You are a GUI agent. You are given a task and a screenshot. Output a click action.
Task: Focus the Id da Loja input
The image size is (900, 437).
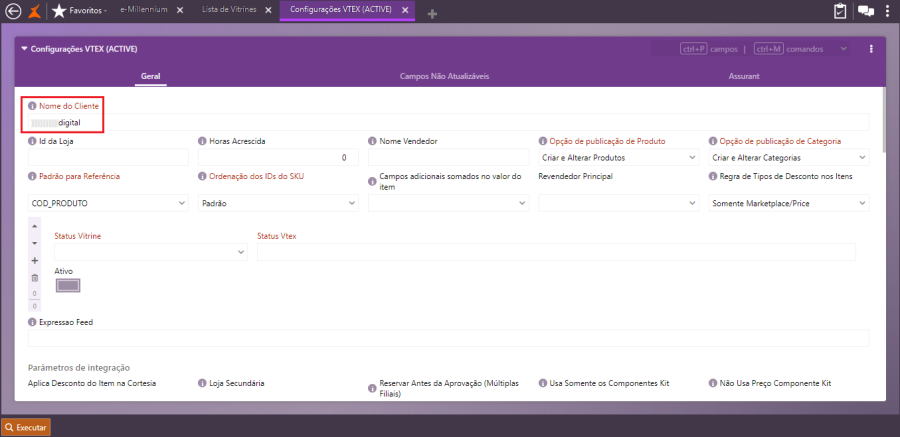tap(108, 157)
